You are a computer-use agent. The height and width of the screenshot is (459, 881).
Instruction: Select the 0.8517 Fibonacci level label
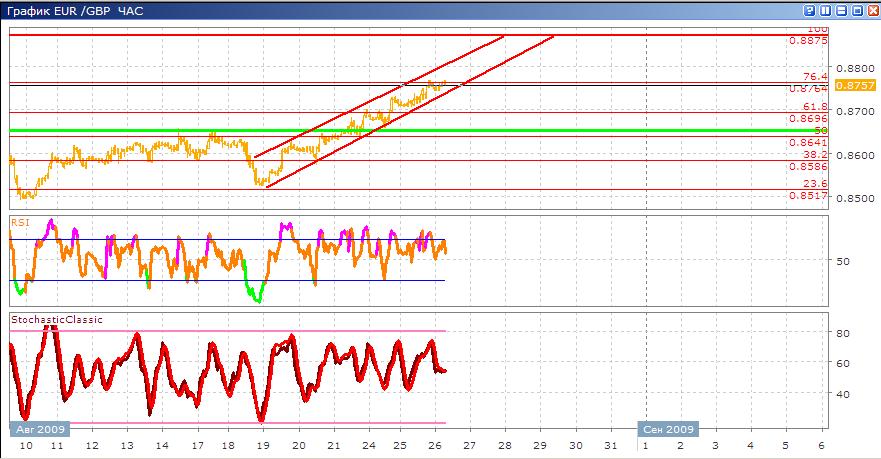click(x=808, y=196)
